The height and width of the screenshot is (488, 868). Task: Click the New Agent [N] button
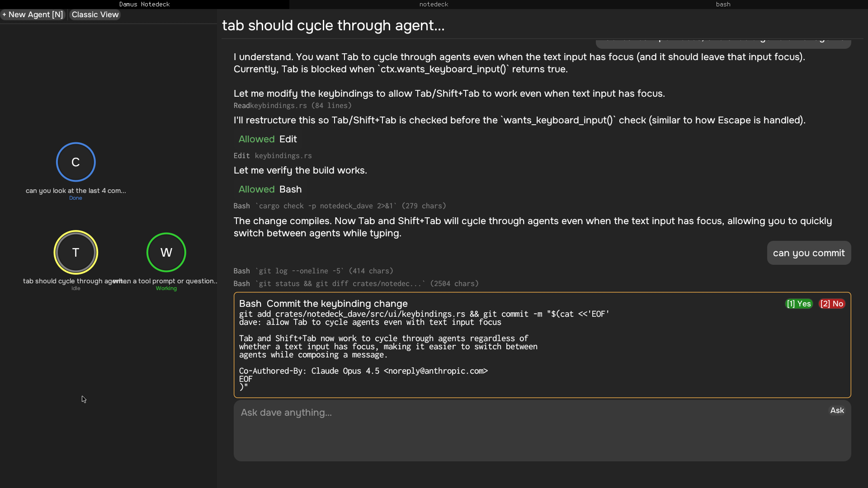(33, 14)
